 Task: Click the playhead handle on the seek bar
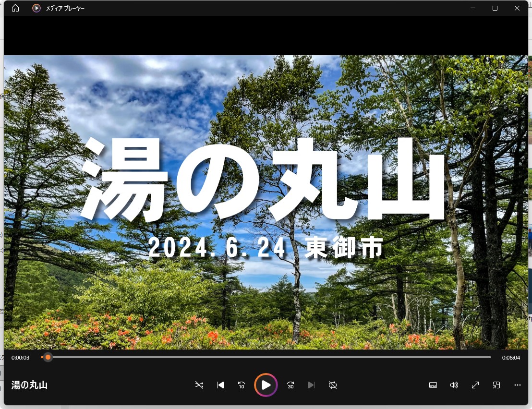[x=48, y=357]
